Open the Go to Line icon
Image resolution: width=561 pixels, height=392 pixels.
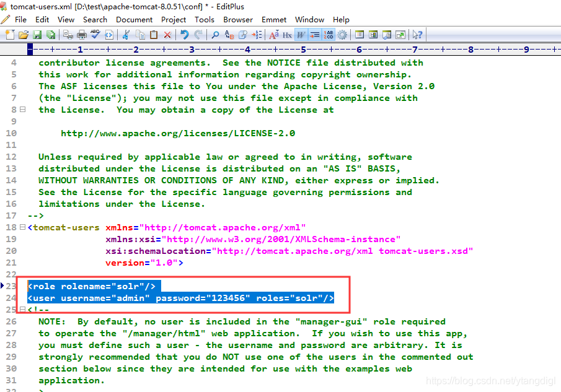[x=257, y=35]
